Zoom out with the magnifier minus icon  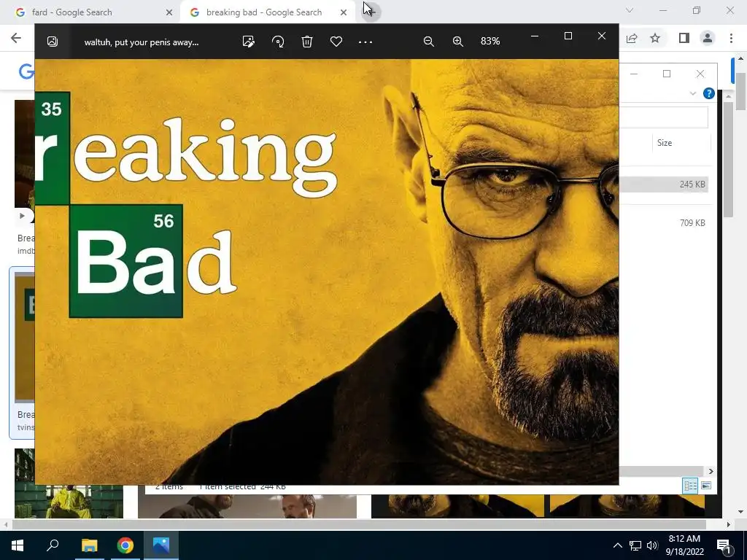click(x=428, y=42)
